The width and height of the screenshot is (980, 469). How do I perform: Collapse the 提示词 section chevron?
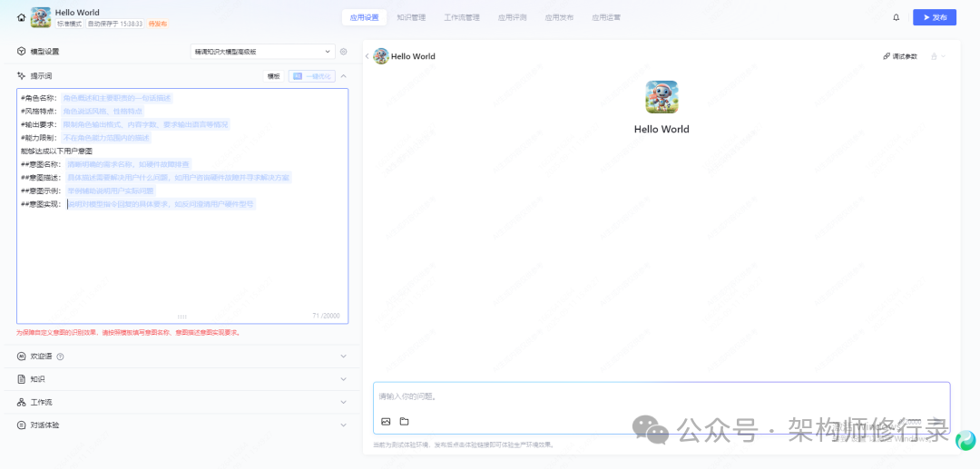pos(343,76)
